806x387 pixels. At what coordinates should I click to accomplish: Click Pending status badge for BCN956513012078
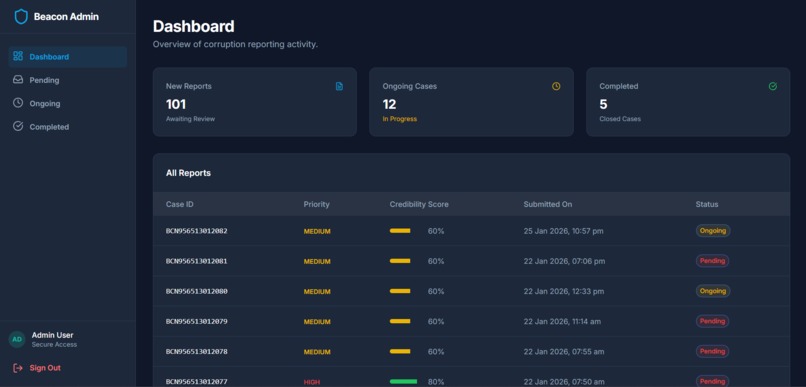712,352
